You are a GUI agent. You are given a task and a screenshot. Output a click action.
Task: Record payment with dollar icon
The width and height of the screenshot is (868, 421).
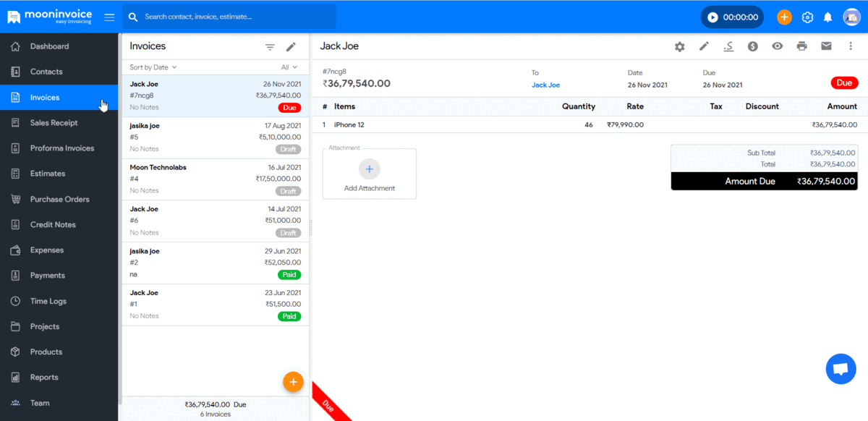coord(753,46)
